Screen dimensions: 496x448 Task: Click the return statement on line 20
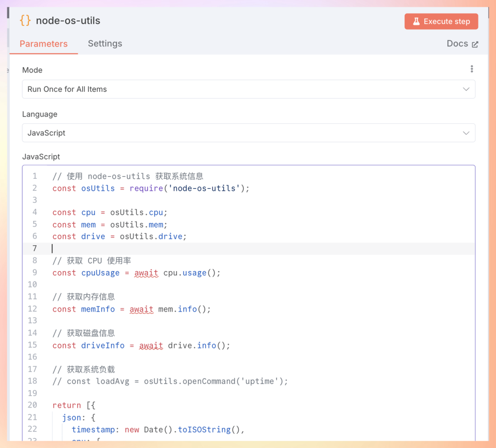(x=67, y=405)
